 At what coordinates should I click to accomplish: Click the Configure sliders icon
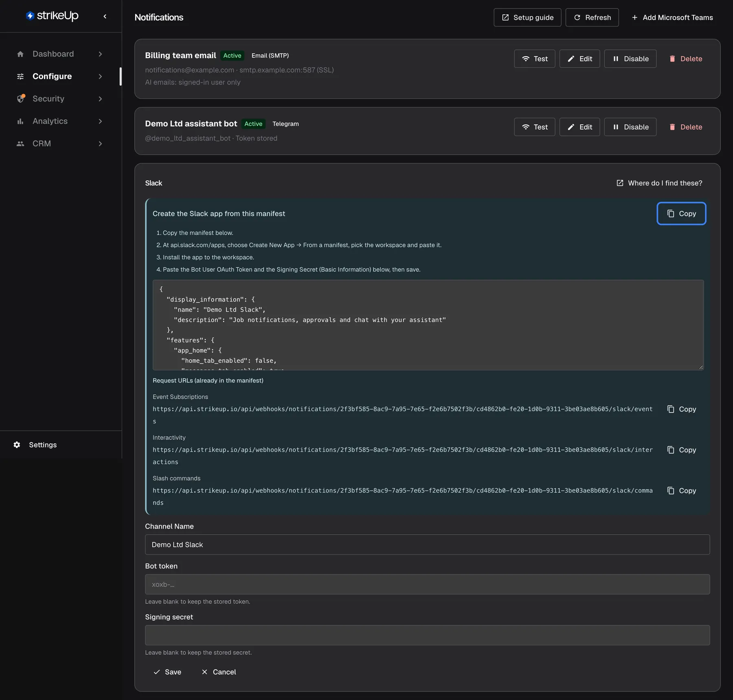pyautogui.click(x=20, y=76)
